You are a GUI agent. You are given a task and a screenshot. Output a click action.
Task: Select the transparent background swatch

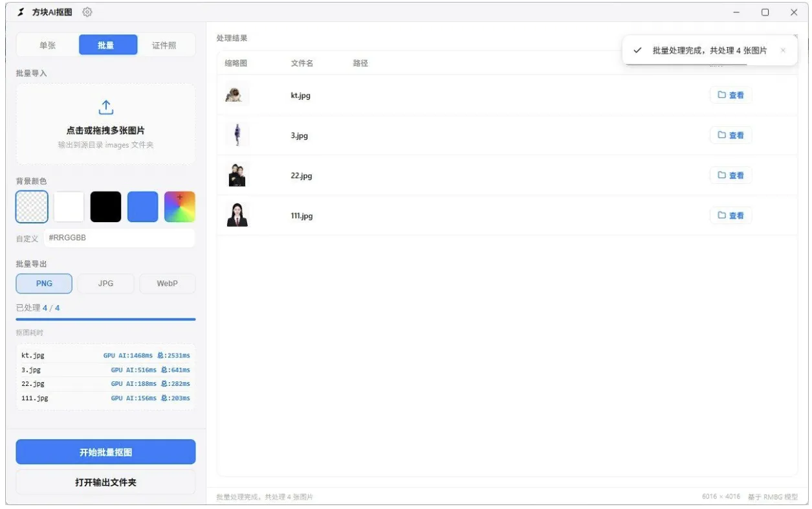(32, 207)
